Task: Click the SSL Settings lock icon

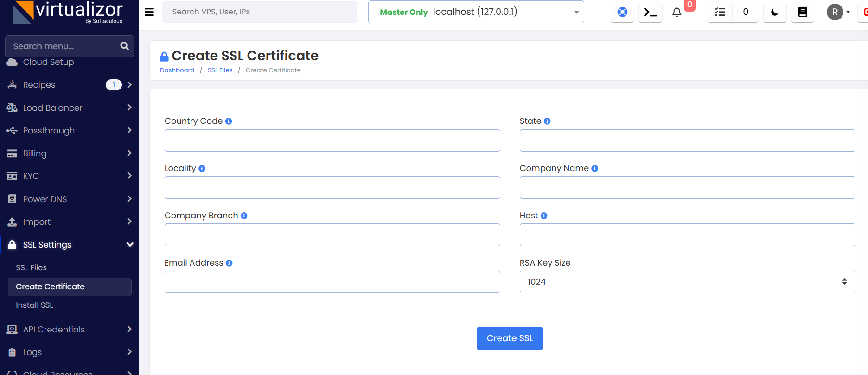Action: coord(12,245)
